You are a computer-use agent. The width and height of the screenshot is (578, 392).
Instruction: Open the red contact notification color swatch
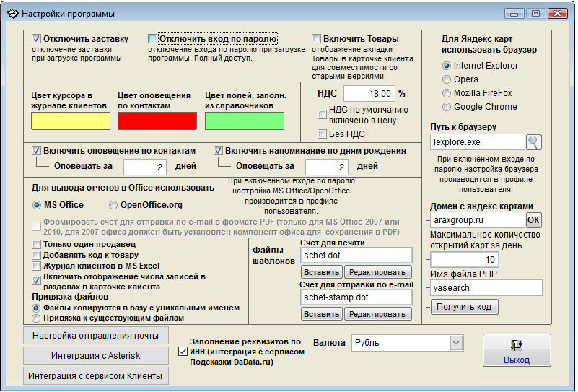tap(157, 121)
